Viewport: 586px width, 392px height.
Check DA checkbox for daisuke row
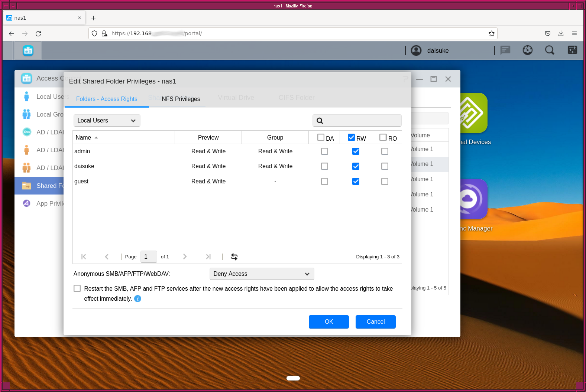324,166
